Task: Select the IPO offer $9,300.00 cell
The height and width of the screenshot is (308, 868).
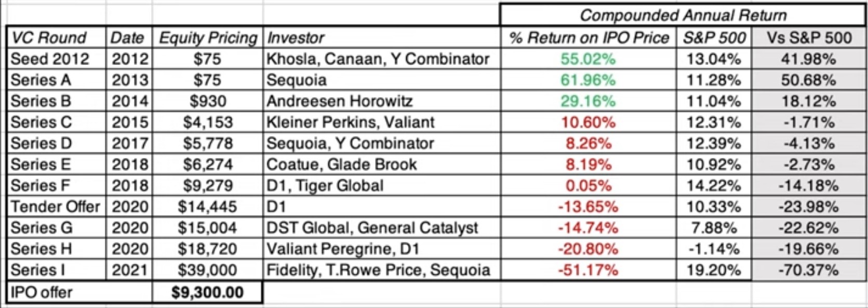Action: 207,292
